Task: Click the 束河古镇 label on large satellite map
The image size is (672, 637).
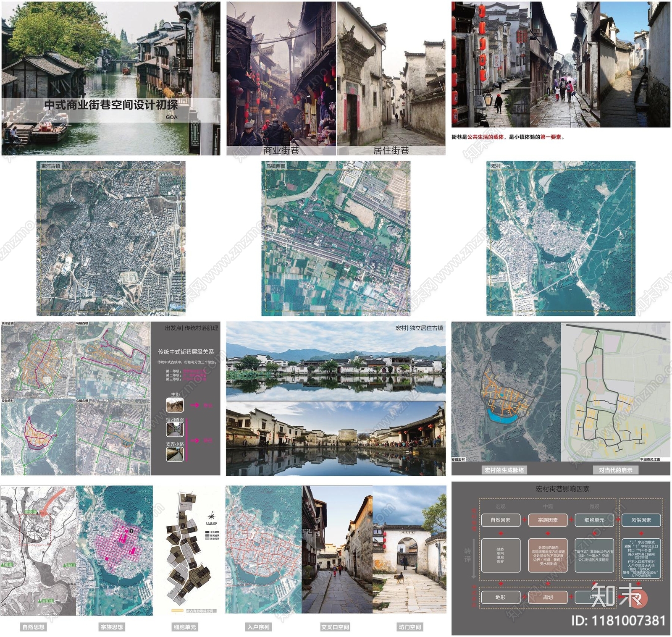Action: pyautogui.click(x=51, y=166)
